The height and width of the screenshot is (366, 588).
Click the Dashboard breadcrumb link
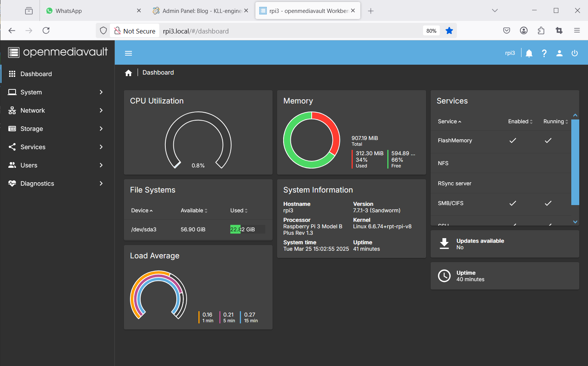pyautogui.click(x=158, y=73)
